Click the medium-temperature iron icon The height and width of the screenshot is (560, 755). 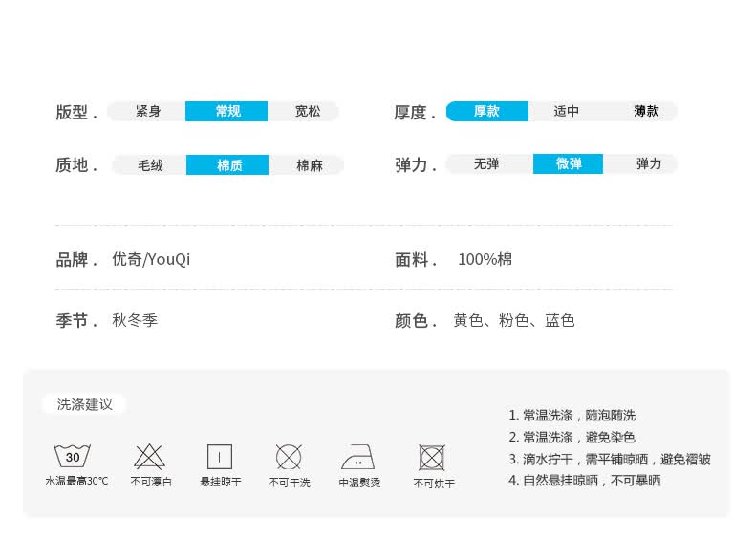point(357,457)
